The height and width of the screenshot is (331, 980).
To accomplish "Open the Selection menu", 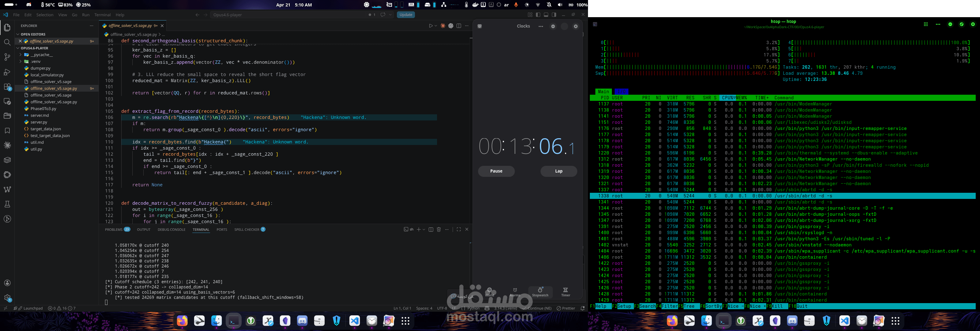I will [x=45, y=15].
